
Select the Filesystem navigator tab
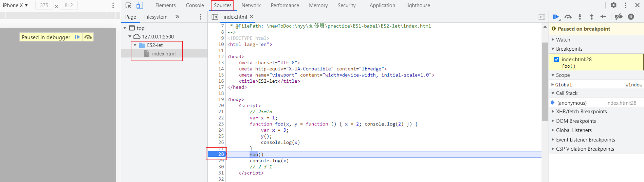[156, 17]
